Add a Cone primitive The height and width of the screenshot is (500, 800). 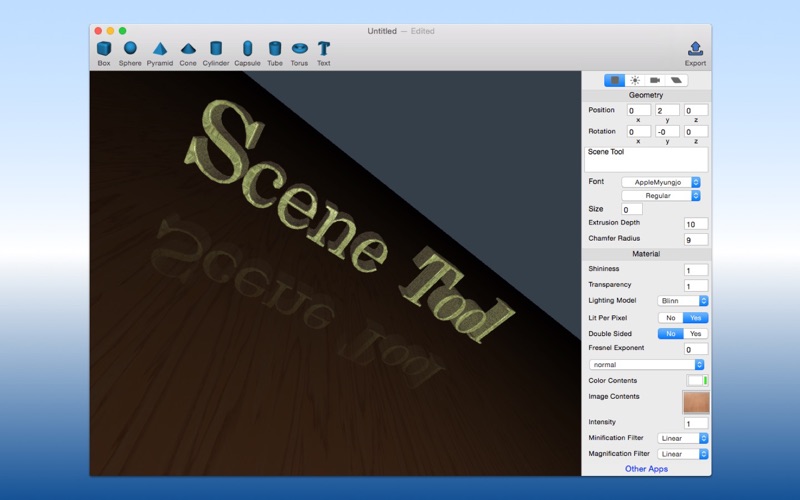click(188, 49)
